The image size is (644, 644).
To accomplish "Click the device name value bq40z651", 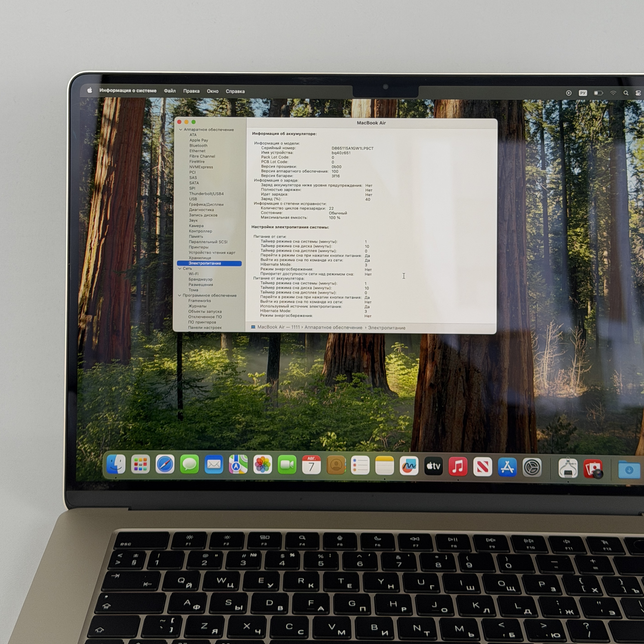I will [x=341, y=153].
